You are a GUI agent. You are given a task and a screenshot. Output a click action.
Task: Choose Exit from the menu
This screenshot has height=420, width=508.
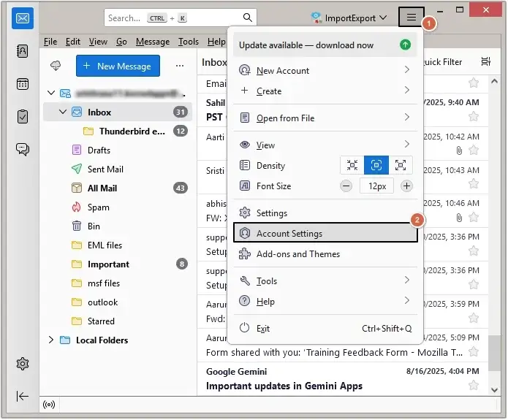pos(325,329)
